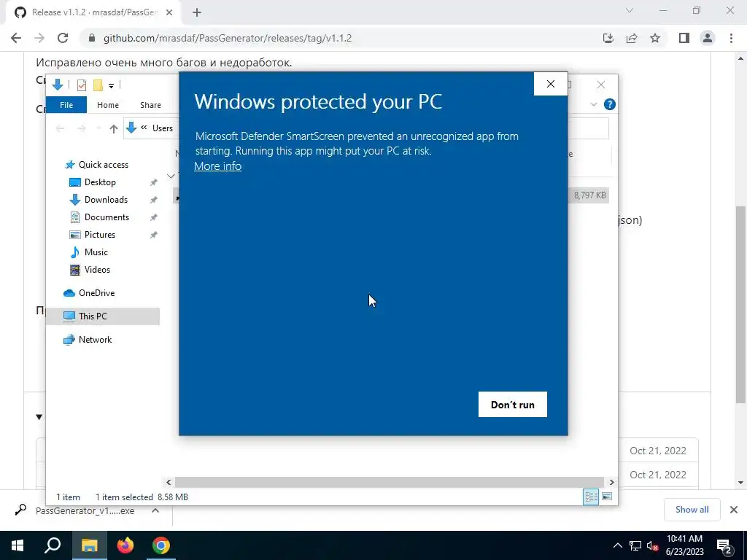The width and height of the screenshot is (747, 560).
Task: Close the SmartScreen dialog with X
Action: (551, 84)
